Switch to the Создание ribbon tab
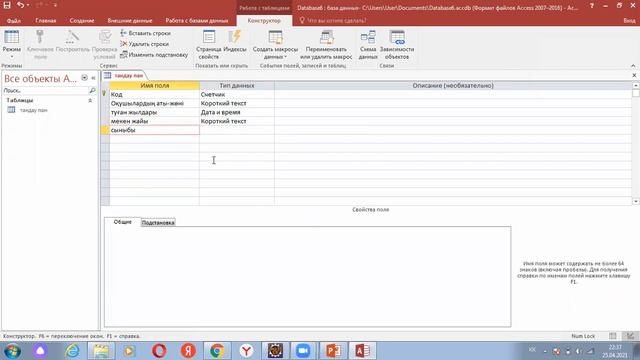 [x=82, y=20]
